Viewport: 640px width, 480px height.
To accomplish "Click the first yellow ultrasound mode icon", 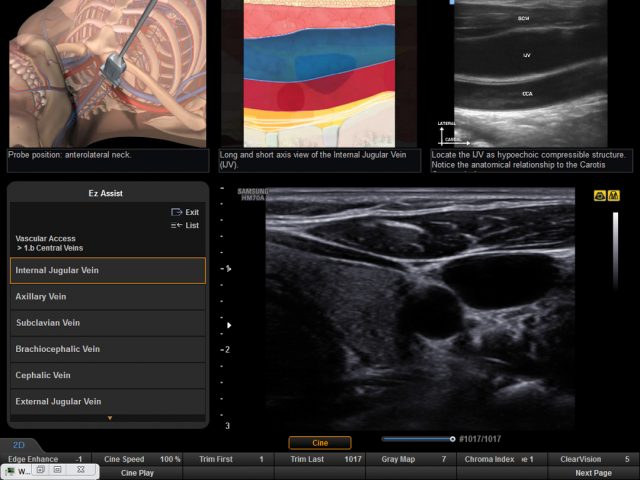I will (x=600, y=196).
